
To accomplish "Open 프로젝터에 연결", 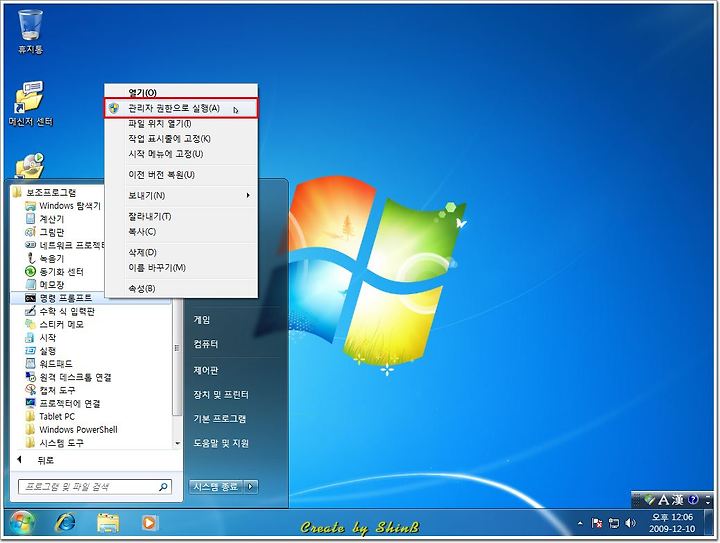I will (x=62, y=403).
